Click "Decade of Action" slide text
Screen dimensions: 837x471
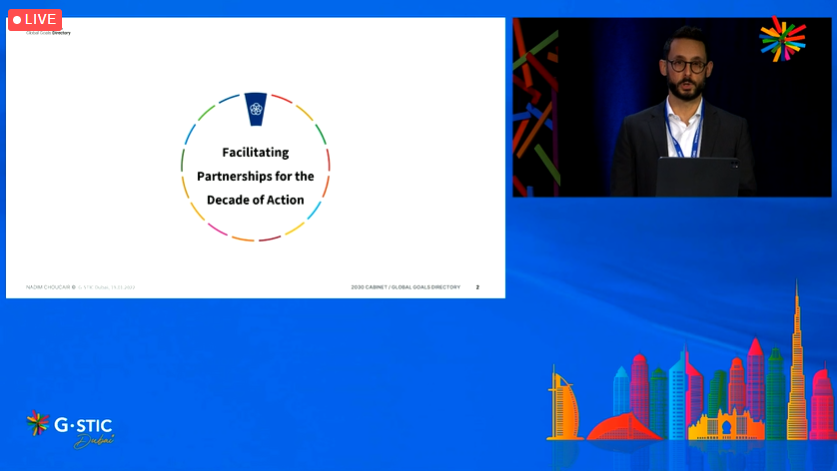[256, 200]
